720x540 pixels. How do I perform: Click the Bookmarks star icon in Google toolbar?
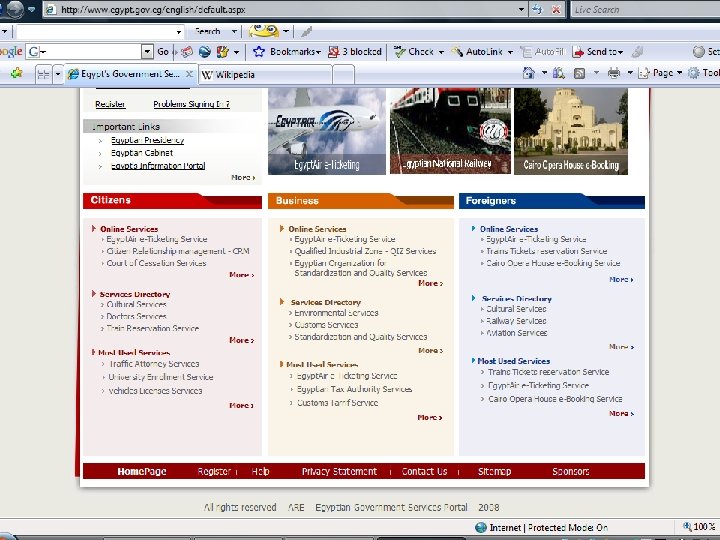[x=259, y=52]
